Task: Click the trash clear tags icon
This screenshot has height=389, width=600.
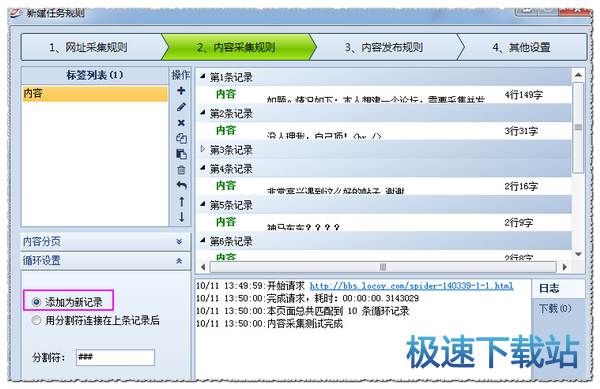Action: click(181, 170)
